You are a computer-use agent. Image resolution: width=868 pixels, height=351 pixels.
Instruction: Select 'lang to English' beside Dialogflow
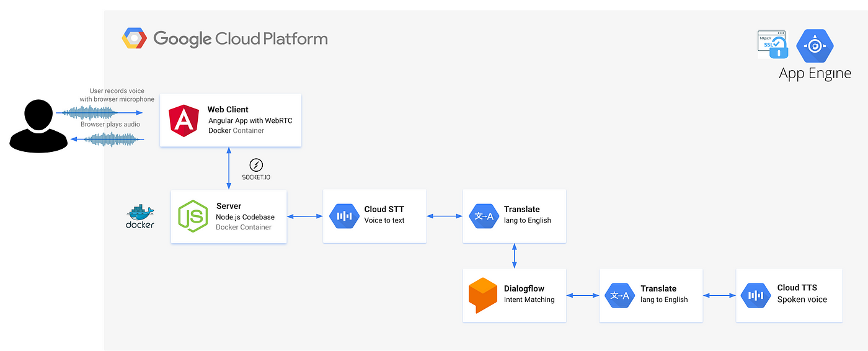click(x=664, y=300)
